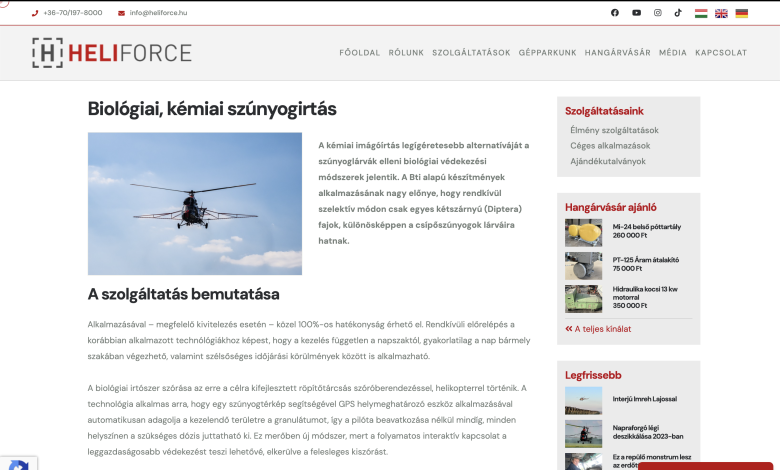Click the helicopter spraying photo
780x470 pixels.
point(194,204)
